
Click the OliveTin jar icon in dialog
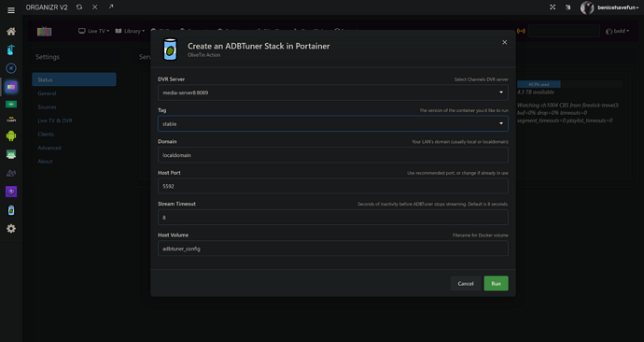(x=170, y=50)
